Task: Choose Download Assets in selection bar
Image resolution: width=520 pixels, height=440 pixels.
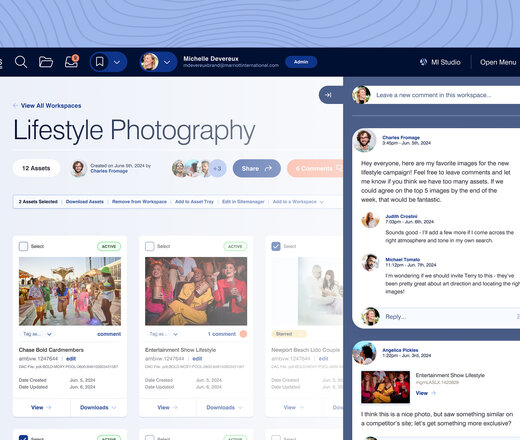Action: coord(85,202)
